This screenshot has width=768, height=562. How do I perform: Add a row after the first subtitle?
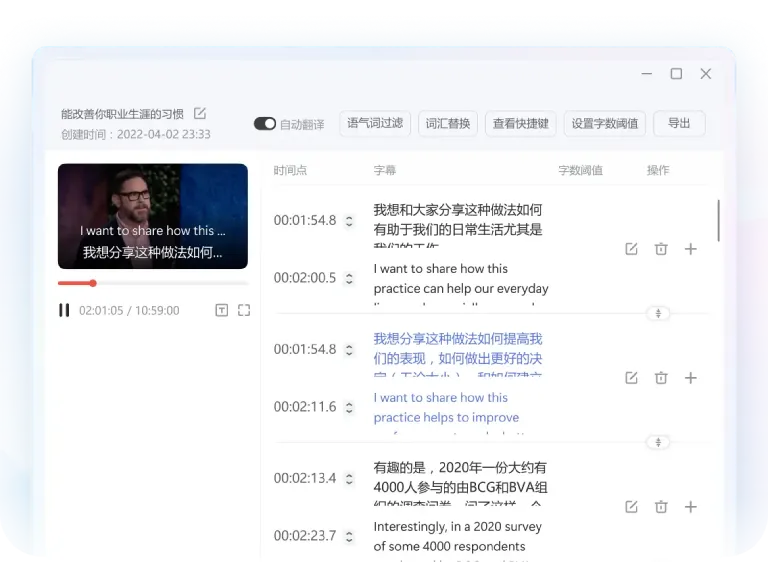(x=690, y=249)
